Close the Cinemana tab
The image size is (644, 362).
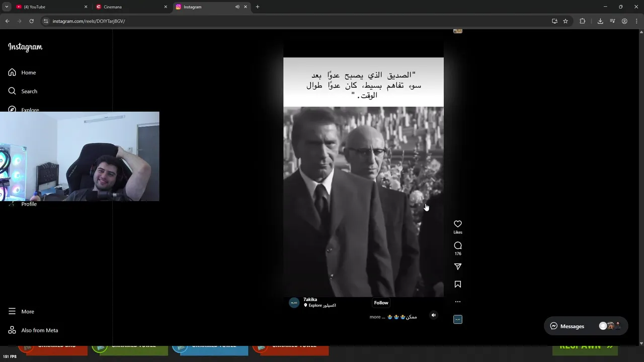pyautogui.click(x=166, y=7)
